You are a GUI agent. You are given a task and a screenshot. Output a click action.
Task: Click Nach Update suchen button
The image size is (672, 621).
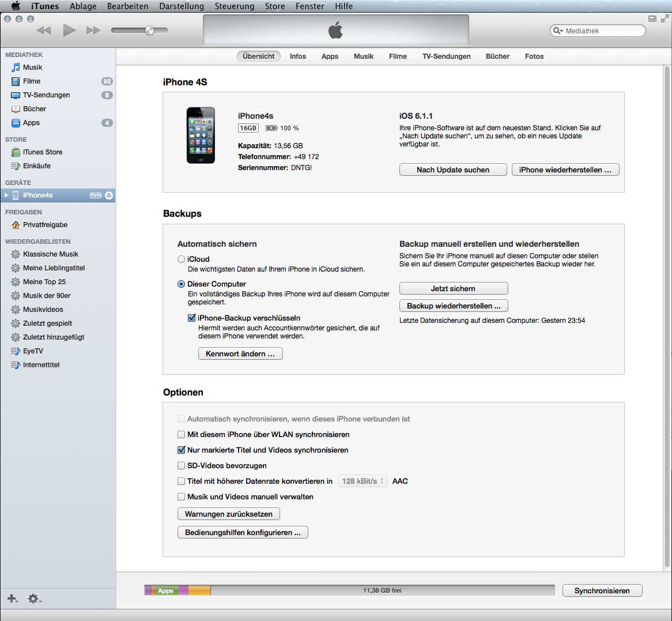[x=453, y=170]
